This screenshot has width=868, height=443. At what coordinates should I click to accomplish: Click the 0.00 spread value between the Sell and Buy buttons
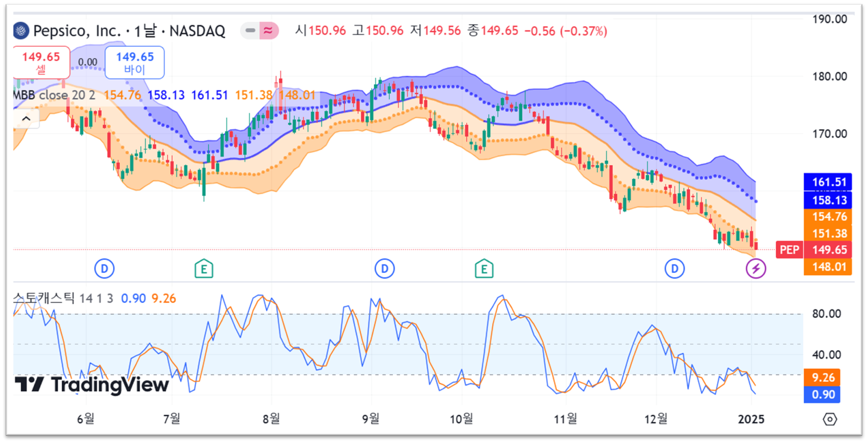(88, 62)
